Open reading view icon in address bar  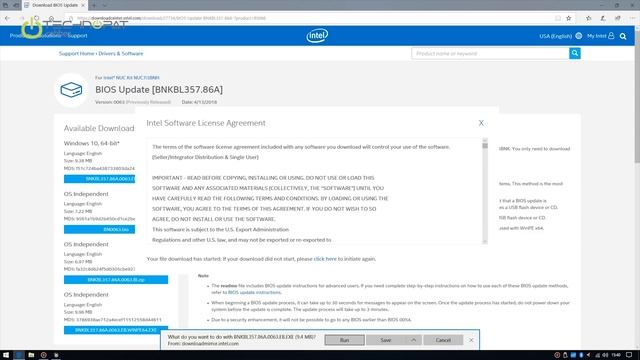point(558,18)
